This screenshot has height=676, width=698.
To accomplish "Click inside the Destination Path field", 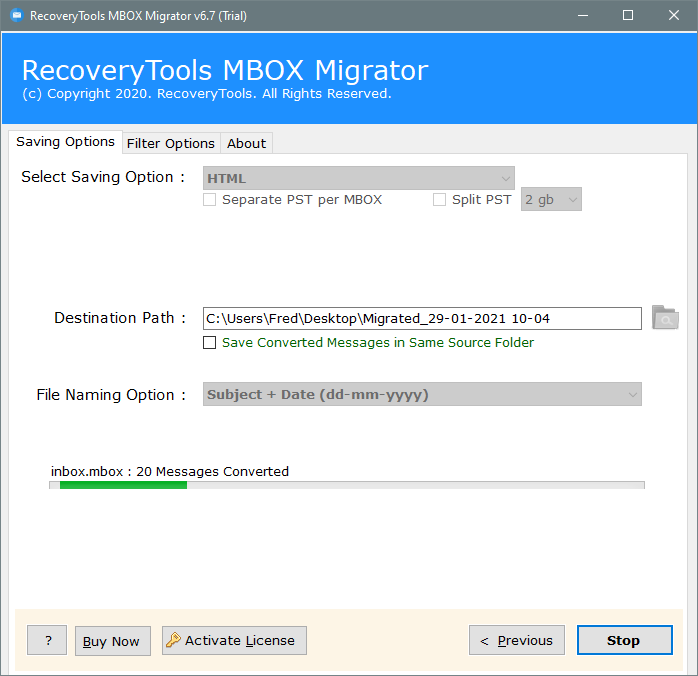I will 422,318.
